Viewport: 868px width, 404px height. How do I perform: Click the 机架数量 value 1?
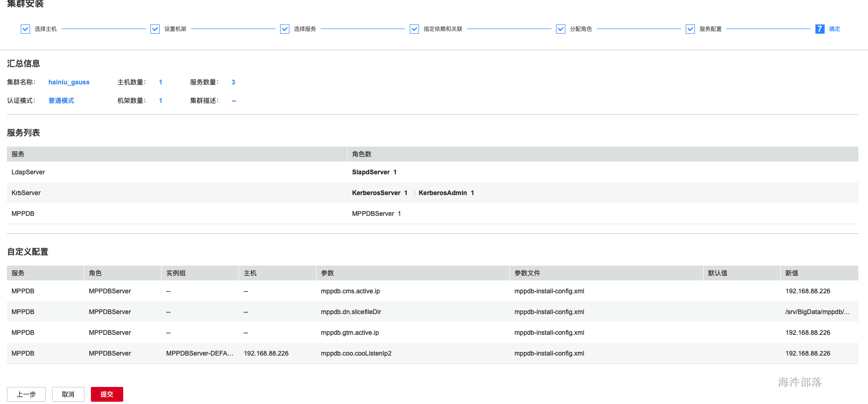(161, 101)
